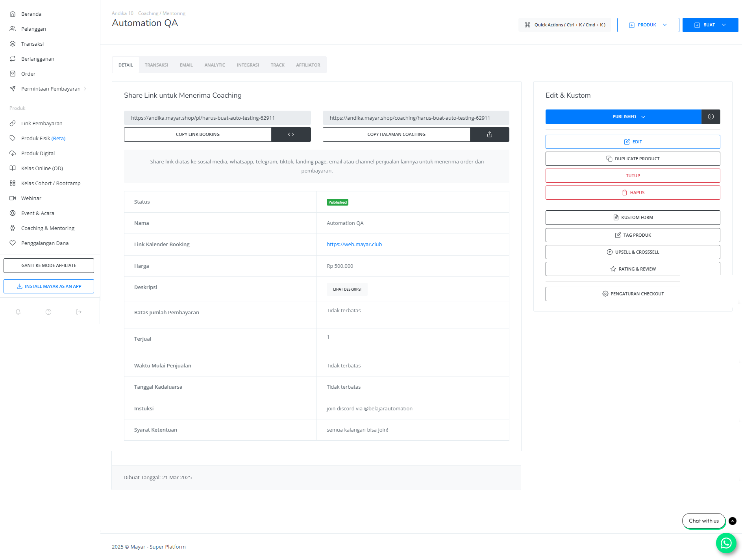The width and height of the screenshot is (742, 560).
Task: Open Coaching & Mentoring section
Action: coord(48,228)
